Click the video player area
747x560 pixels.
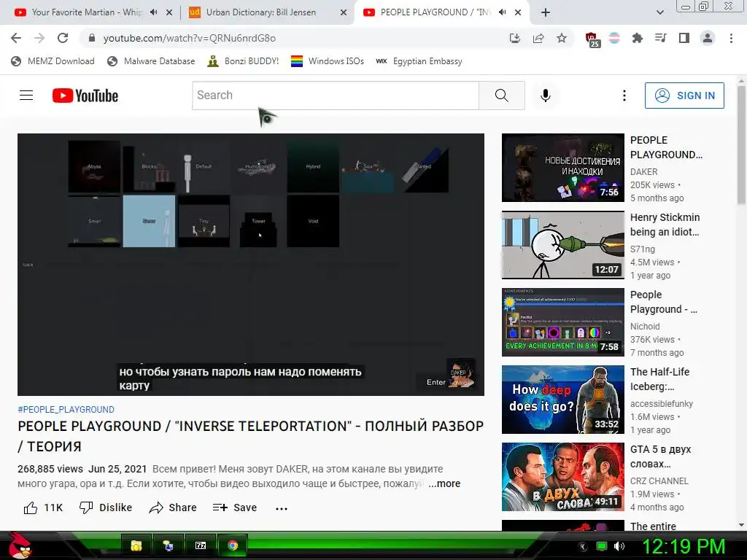click(251, 264)
